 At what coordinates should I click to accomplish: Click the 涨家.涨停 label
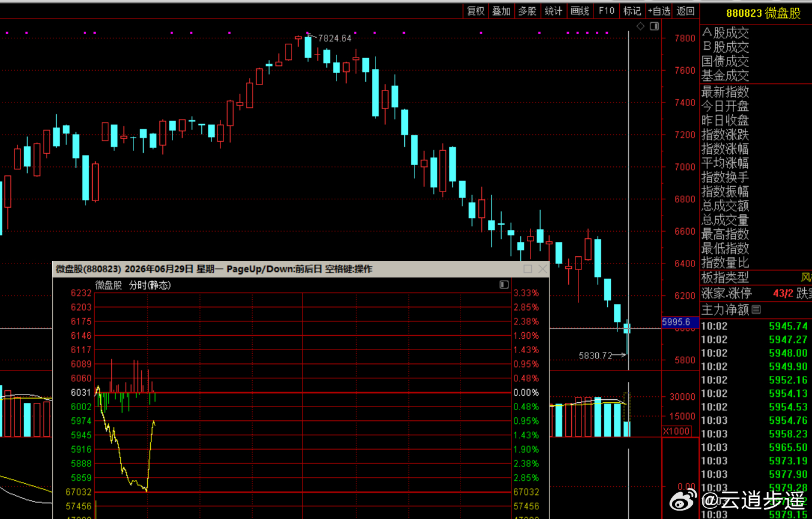(726, 293)
